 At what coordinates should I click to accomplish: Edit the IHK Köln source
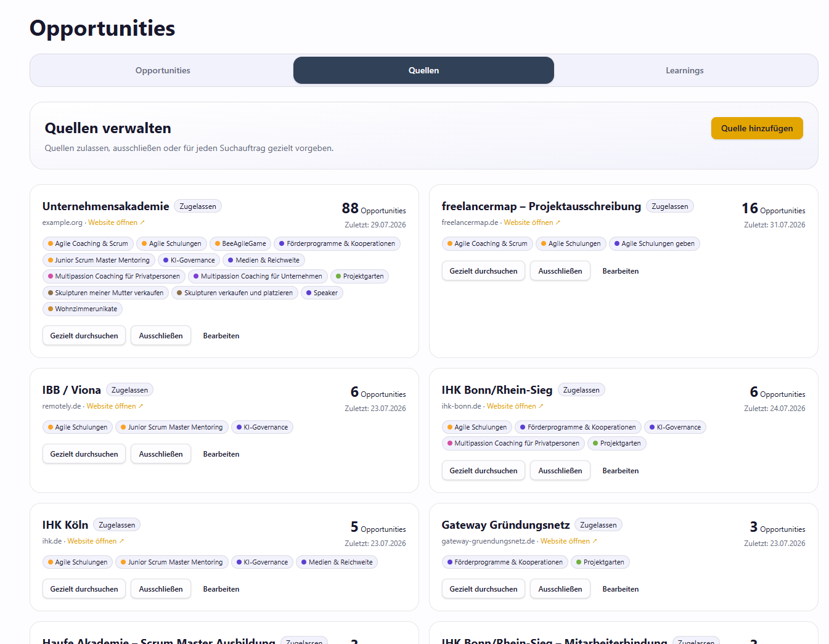tap(221, 589)
